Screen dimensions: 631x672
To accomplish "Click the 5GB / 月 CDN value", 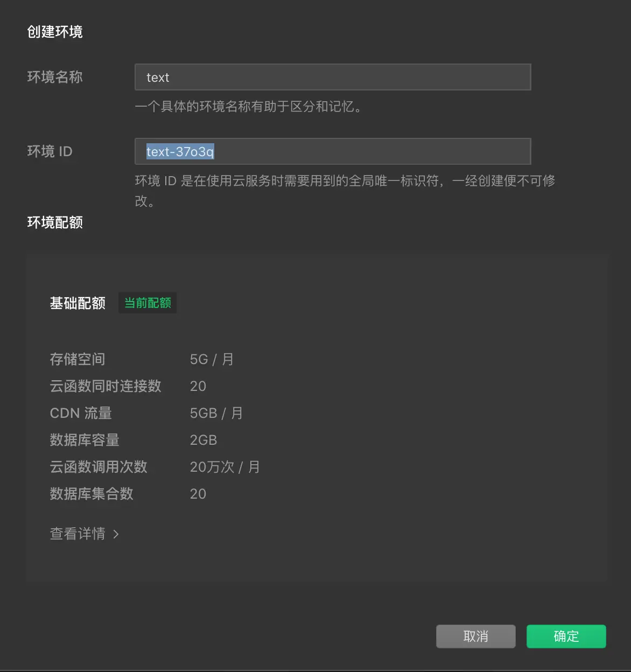I will pos(216,413).
